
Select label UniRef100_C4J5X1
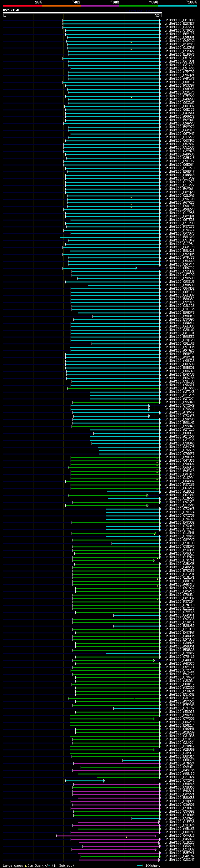(x=179, y=113)
